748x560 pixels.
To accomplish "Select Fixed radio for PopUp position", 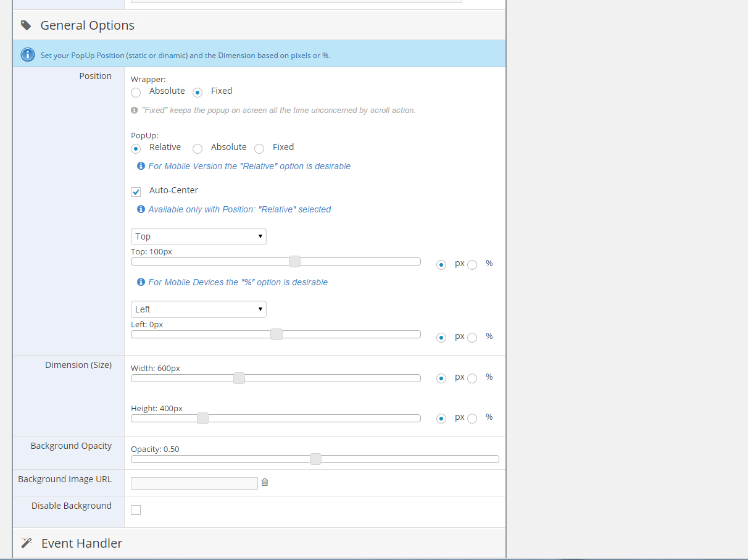I will pos(259,148).
